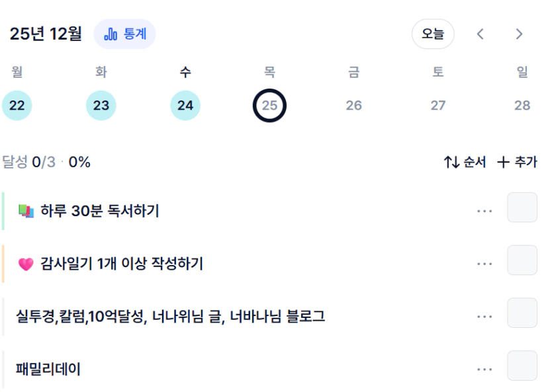Open more options for 감사일기 habit
Screen dimensions: 550x392
click(484, 264)
